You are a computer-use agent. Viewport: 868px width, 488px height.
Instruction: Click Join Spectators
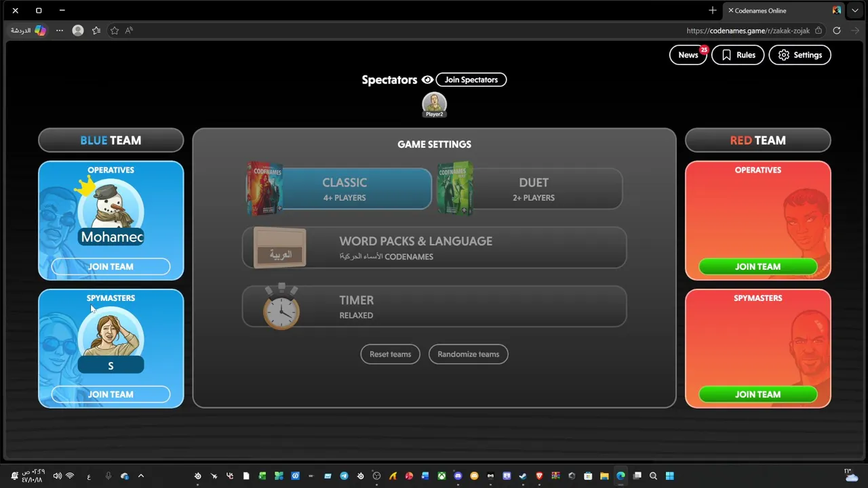pos(471,80)
